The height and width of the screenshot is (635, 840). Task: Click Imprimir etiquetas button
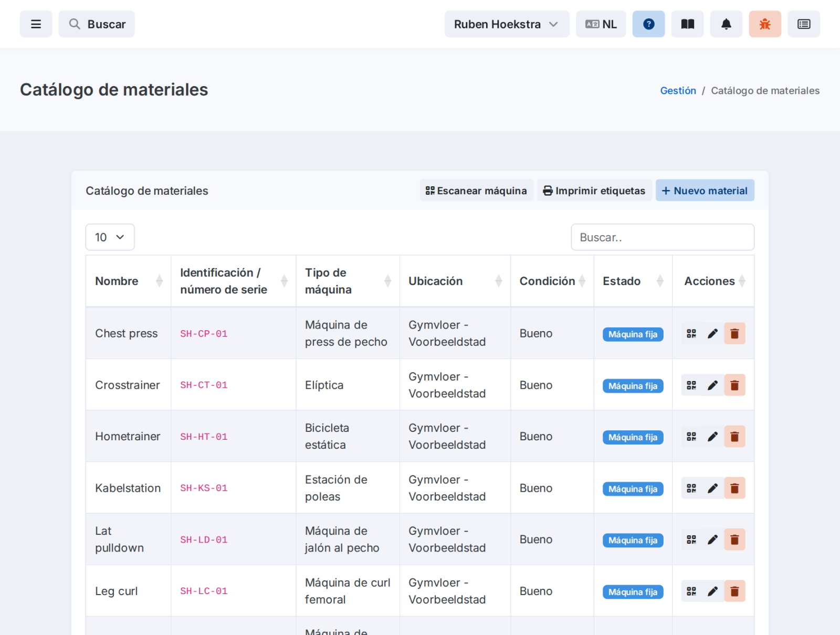[x=594, y=190]
